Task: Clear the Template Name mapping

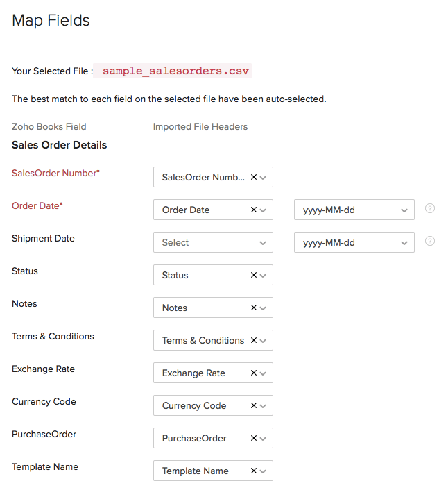Action: click(x=254, y=471)
